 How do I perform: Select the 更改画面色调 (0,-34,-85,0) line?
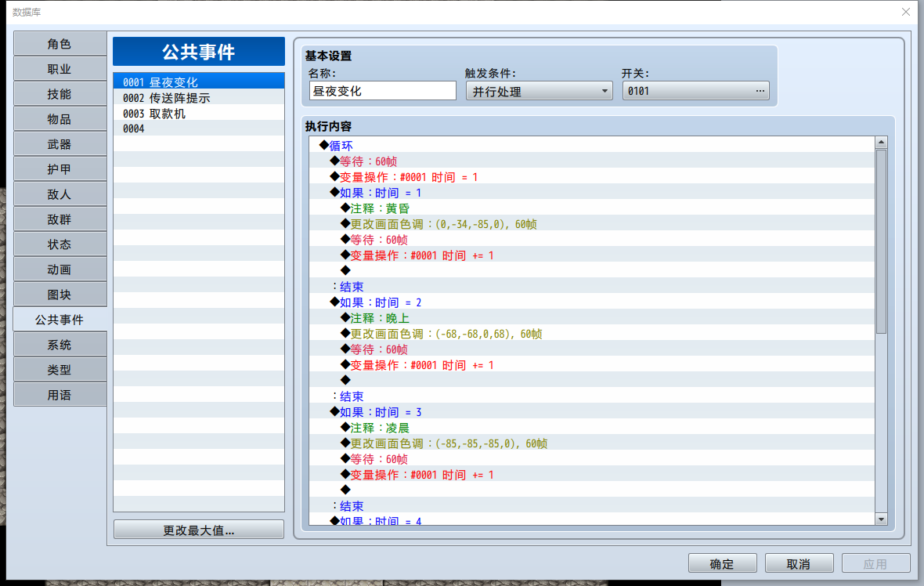tap(592, 224)
